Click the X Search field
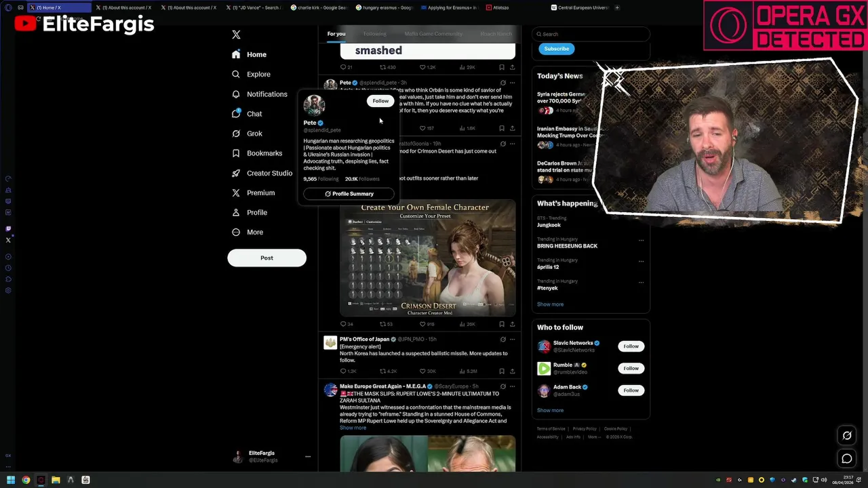 (x=591, y=34)
